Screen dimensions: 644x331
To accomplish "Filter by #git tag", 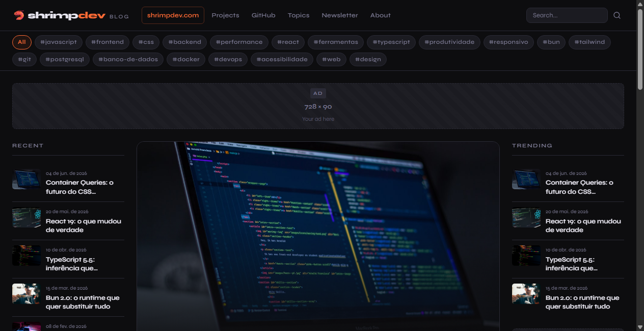I will coord(24,60).
